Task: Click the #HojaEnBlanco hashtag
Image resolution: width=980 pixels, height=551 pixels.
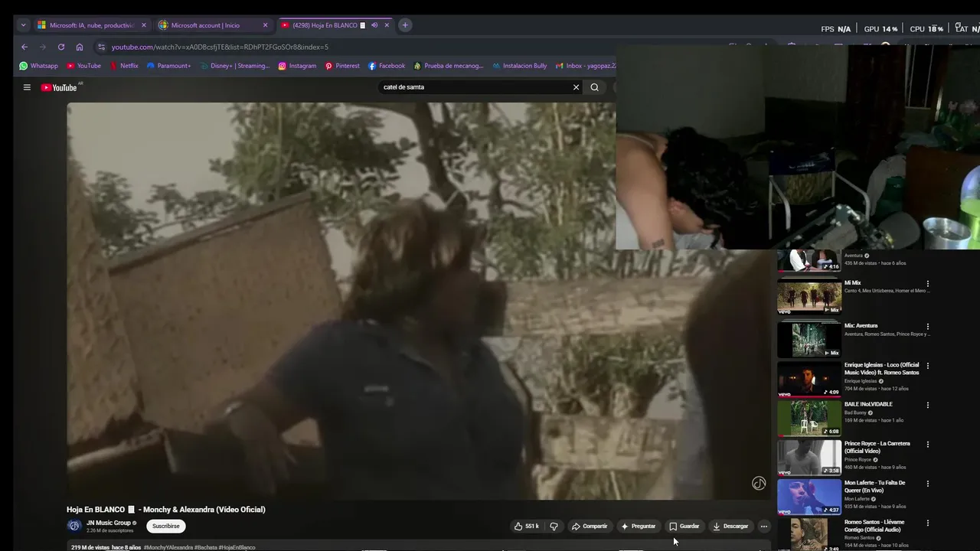Action: [x=237, y=547]
